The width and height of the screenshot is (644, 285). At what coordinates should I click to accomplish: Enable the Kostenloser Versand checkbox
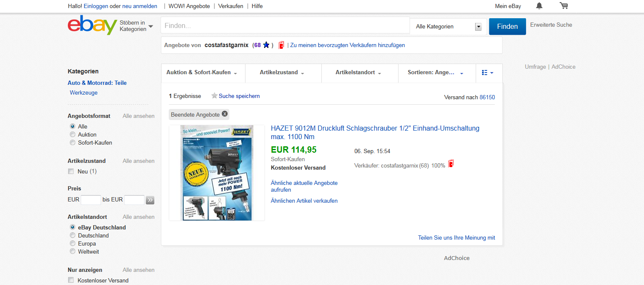[71, 280]
